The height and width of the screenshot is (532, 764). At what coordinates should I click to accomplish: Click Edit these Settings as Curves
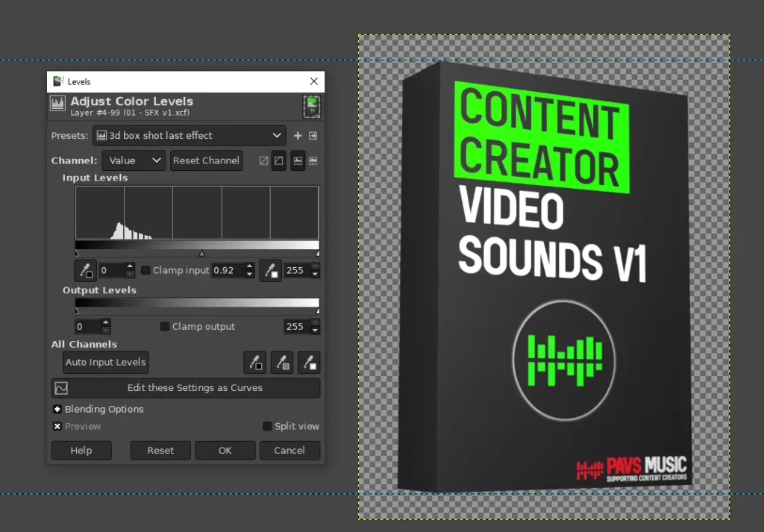click(186, 388)
